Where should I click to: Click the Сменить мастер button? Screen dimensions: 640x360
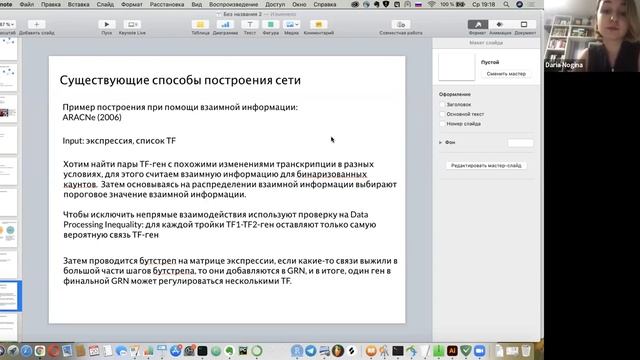tap(506, 74)
